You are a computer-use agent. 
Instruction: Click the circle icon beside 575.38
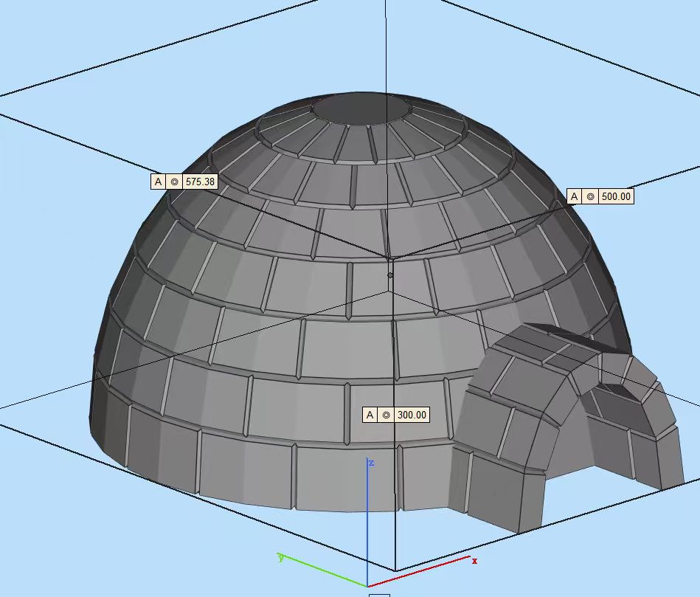[174, 182]
